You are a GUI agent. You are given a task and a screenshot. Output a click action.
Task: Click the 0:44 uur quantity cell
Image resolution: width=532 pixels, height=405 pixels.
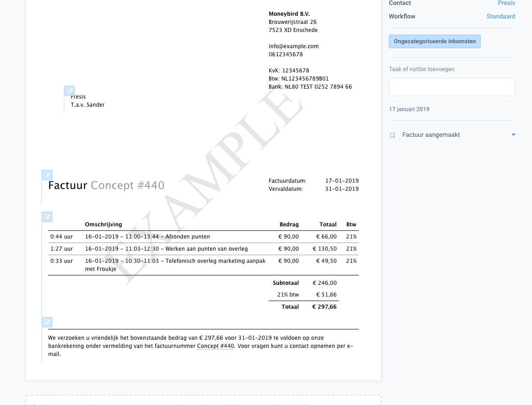pyautogui.click(x=61, y=237)
